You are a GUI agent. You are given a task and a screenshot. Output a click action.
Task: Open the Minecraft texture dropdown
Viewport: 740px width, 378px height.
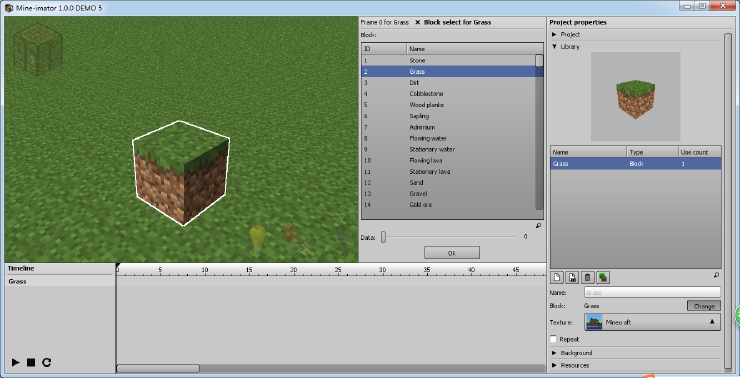pyautogui.click(x=653, y=322)
